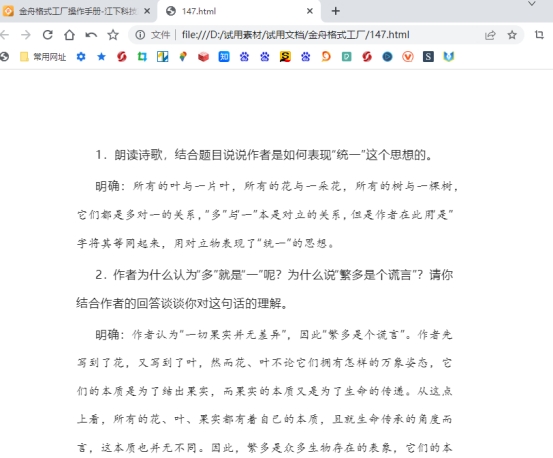553x458 pixels.
Task: Open the orange circled V bookmark
Action: pos(408,56)
